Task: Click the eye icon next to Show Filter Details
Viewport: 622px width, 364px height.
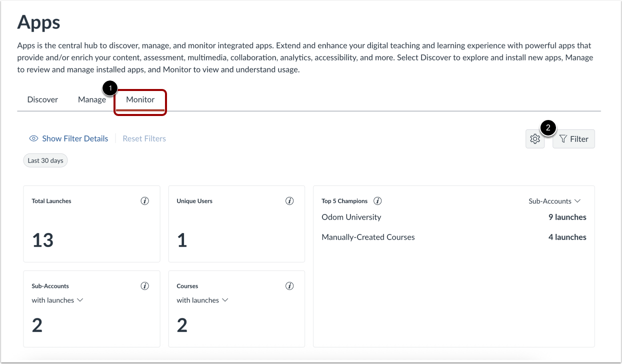Action: (33, 138)
